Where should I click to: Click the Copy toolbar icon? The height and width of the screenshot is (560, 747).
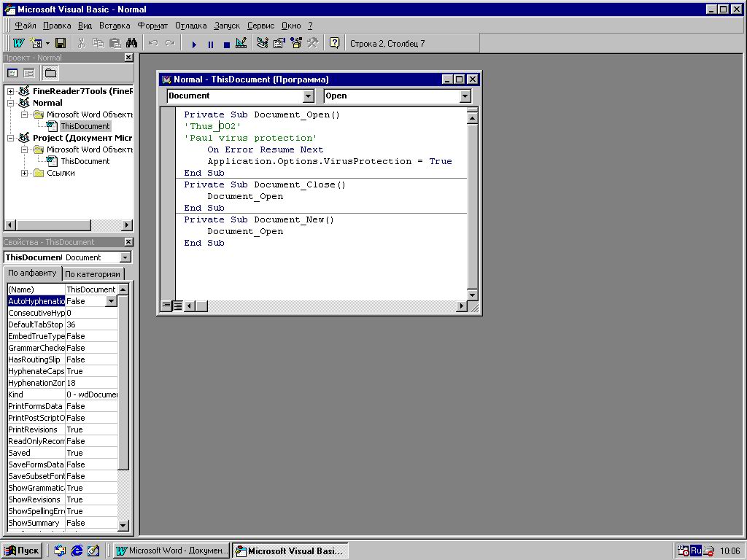(x=98, y=43)
